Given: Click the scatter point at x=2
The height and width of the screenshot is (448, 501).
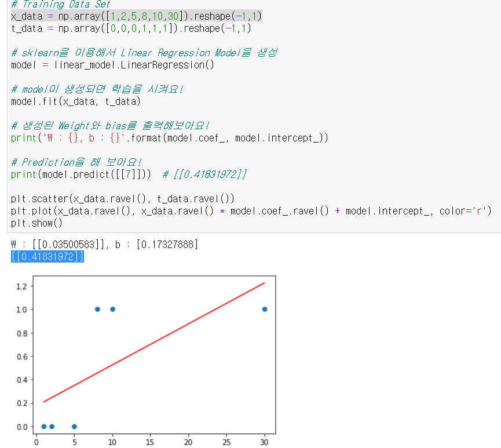Looking at the screenshot, I should tap(52, 427).
